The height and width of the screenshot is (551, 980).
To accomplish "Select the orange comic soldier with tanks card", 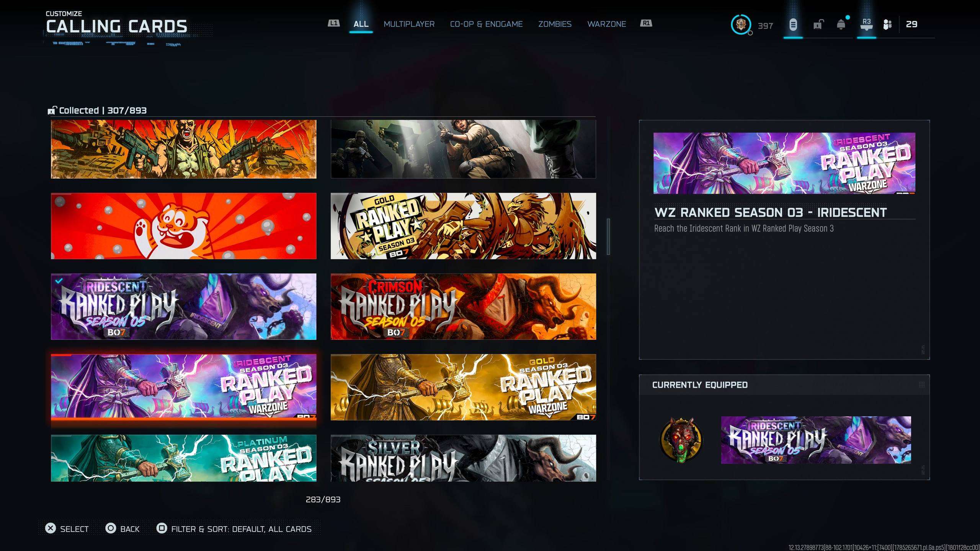I will point(184,149).
